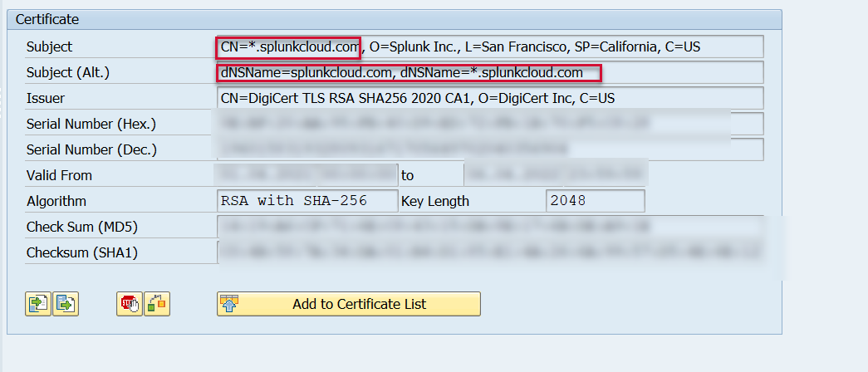The width and height of the screenshot is (868, 372).
Task: Click the Subject field with CN=*.splunkcloud.com
Action: click(488, 47)
